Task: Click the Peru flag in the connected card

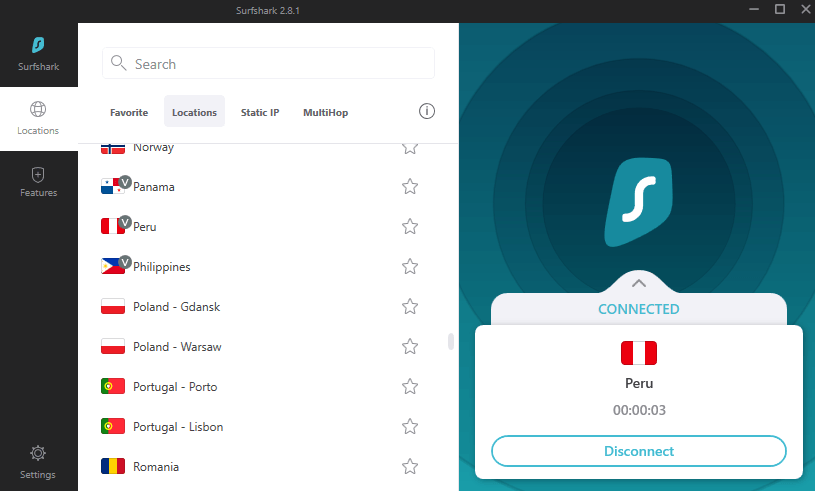Action: [x=639, y=353]
